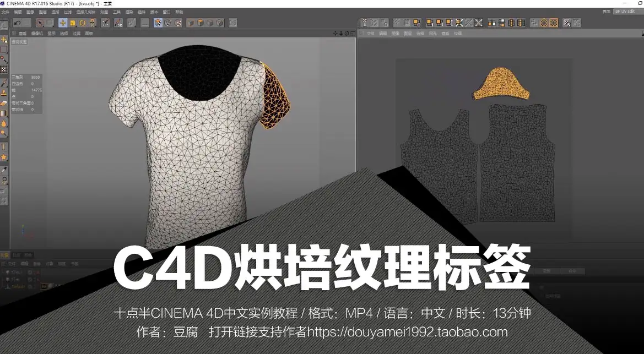
Task: Select the water drop Blur tool
Action: point(4,123)
